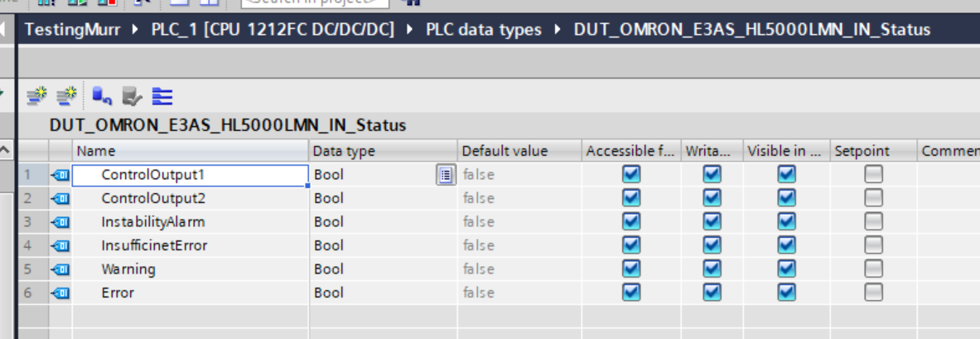Toggle Visible in checkbox for Error
The width and height of the screenshot is (980, 339).
(x=786, y=292)
